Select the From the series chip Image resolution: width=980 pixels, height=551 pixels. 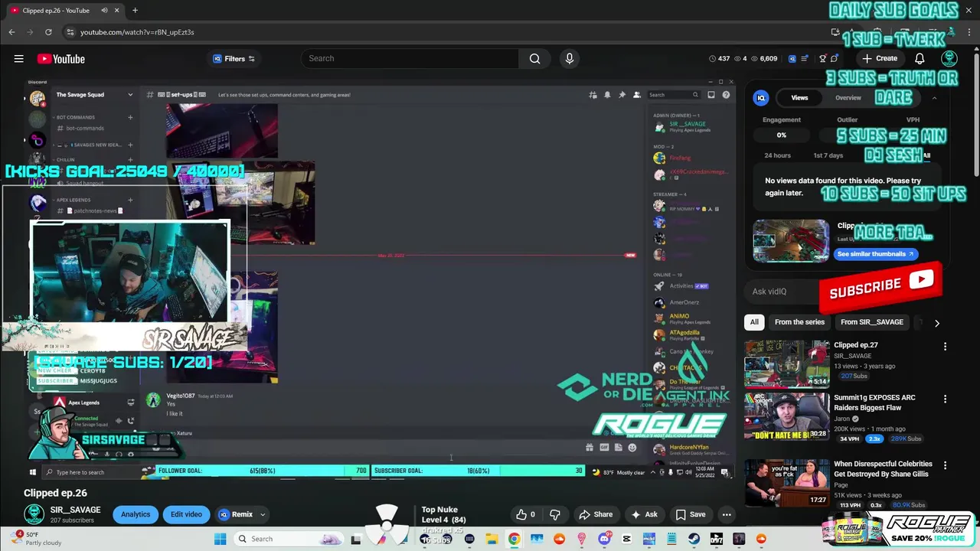(x=799, y=322)
